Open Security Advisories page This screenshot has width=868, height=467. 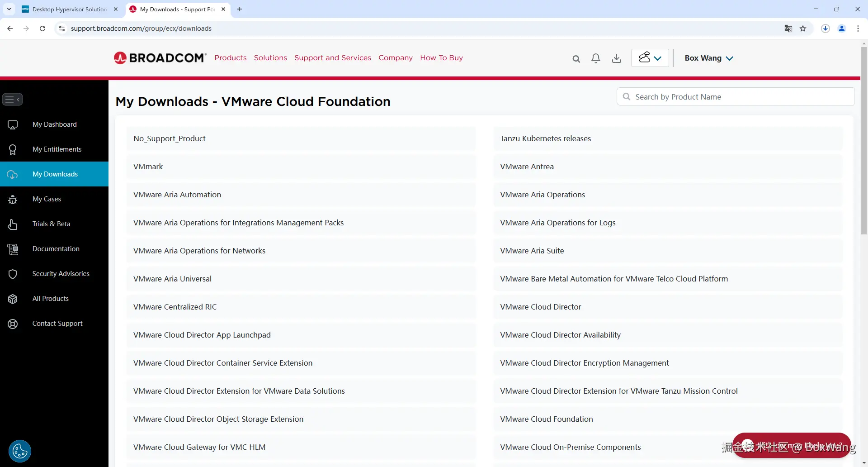pos(54,274)
